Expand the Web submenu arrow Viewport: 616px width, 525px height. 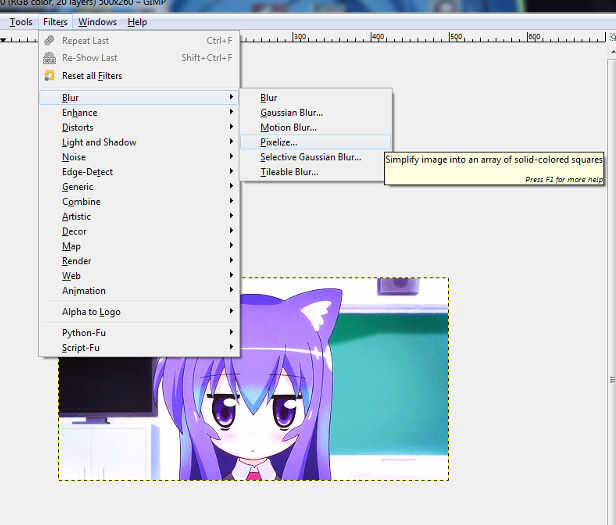coord(231,275)
